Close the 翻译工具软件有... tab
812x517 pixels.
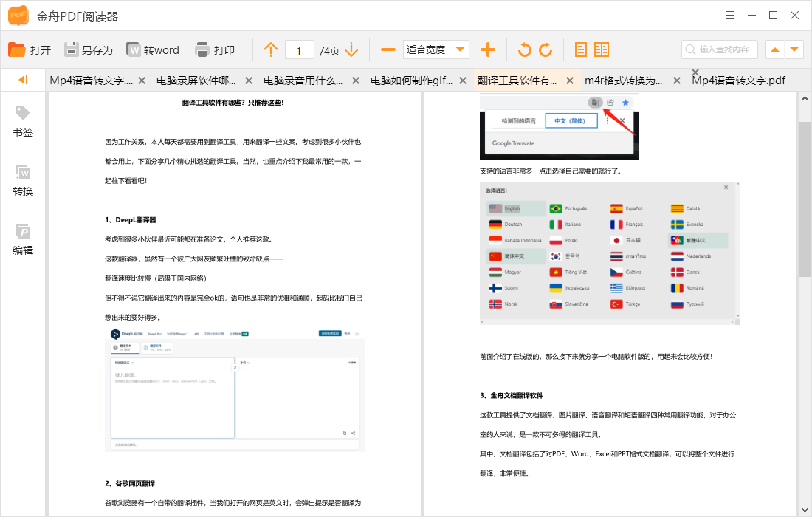(570, 81)
